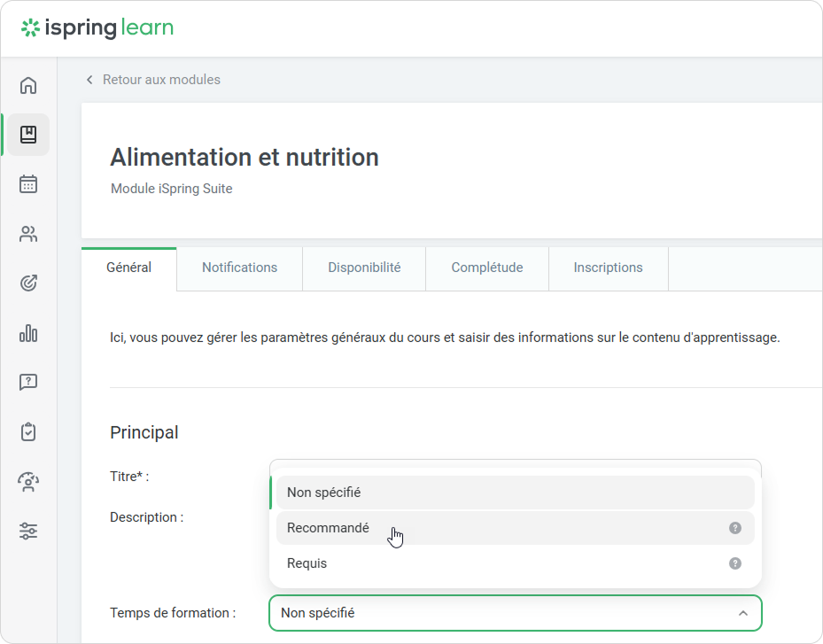Select Non spécifié in the dropdown list

click(x=324, y=493)
